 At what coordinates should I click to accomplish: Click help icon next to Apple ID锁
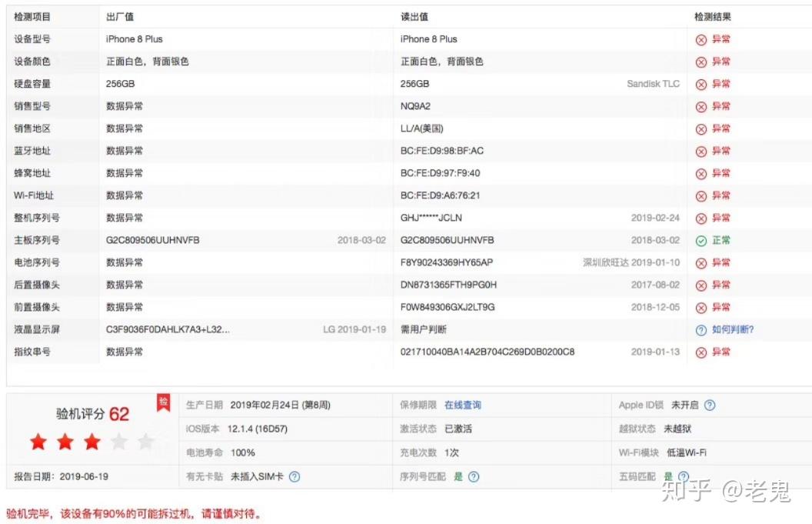point(710,406)
